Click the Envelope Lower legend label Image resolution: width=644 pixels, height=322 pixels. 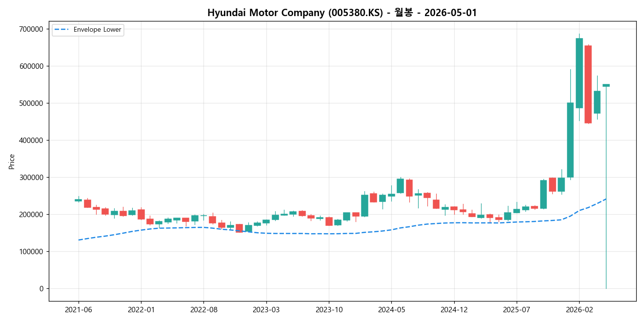click(97, 30)
